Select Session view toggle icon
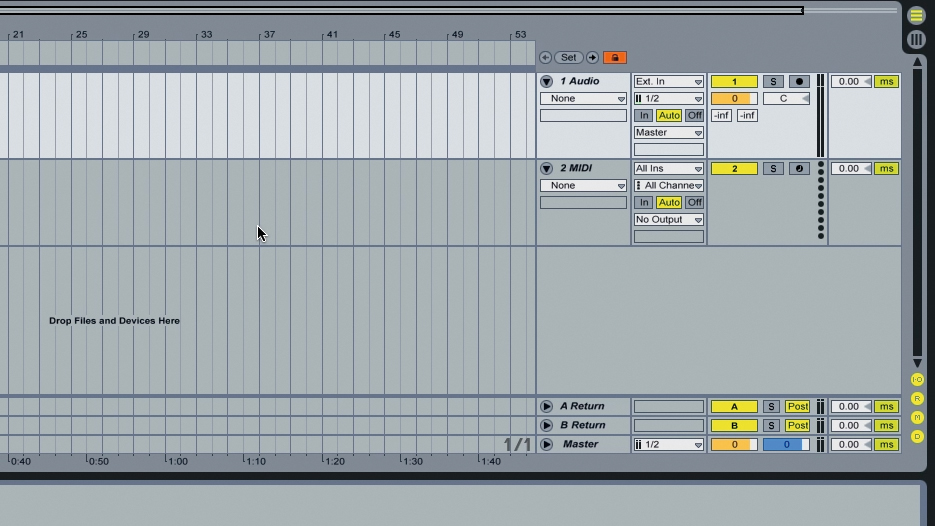 (917, 39)
